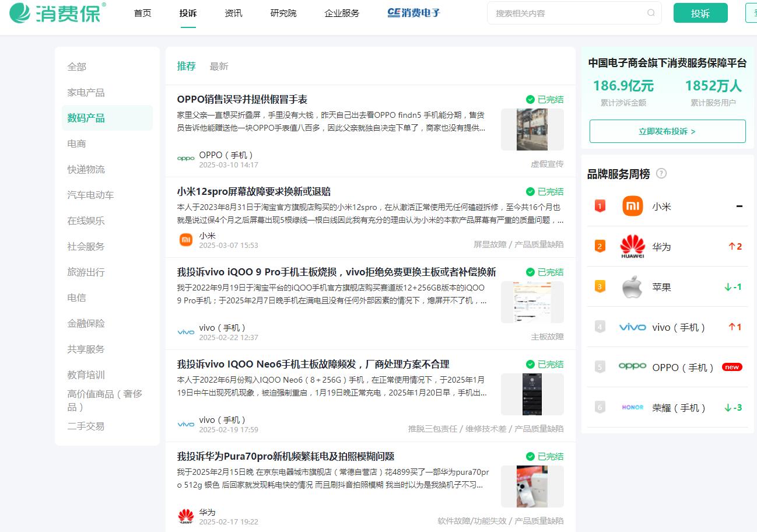Open 企业服务 in top navigation
Viewport: 757px width, 532px height.
tap(342, 13)
